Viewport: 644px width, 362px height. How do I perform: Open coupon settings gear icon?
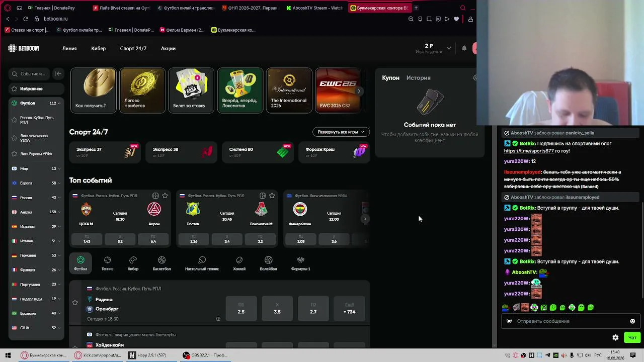[x=475, y=78]
